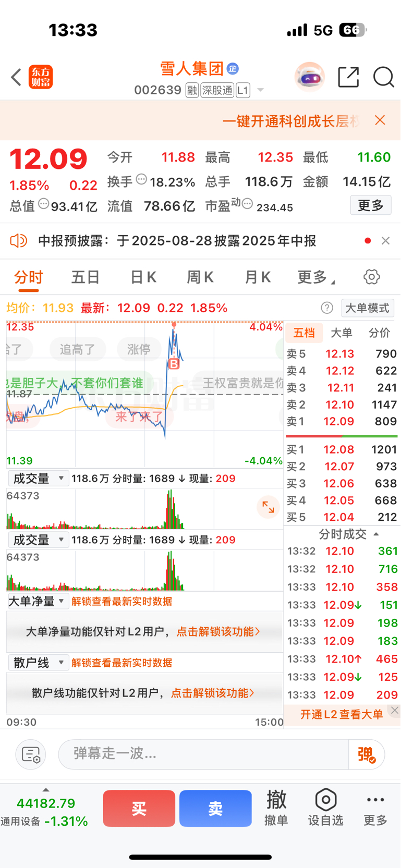Tap the 设自选 watchlist icon
The height and width of the screenshot is (868, 401).
[x=326, y=808]
